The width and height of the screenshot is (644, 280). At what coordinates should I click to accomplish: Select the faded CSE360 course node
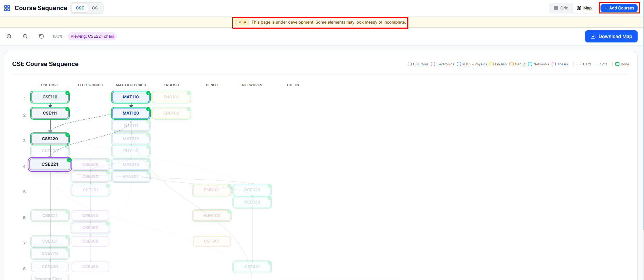[90, 241]
